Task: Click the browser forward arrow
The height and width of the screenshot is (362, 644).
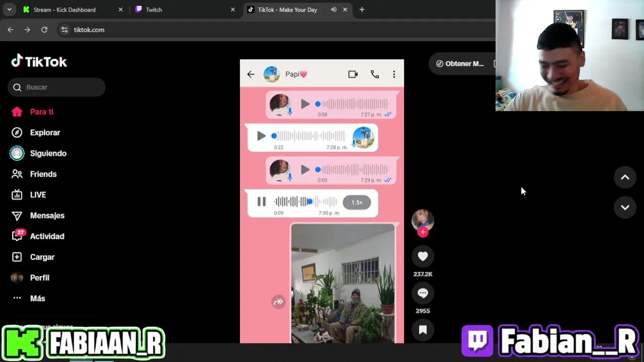Action: [x=27, y=30]
